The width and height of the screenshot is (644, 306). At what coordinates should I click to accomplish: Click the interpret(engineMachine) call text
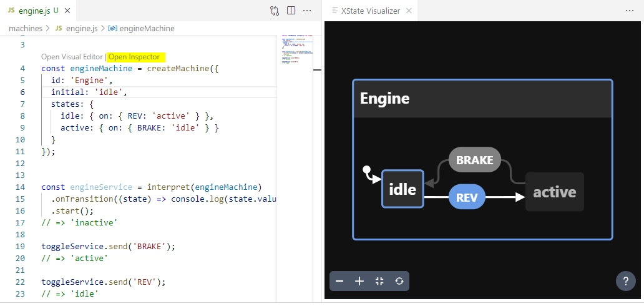click(x=205, y=187)
